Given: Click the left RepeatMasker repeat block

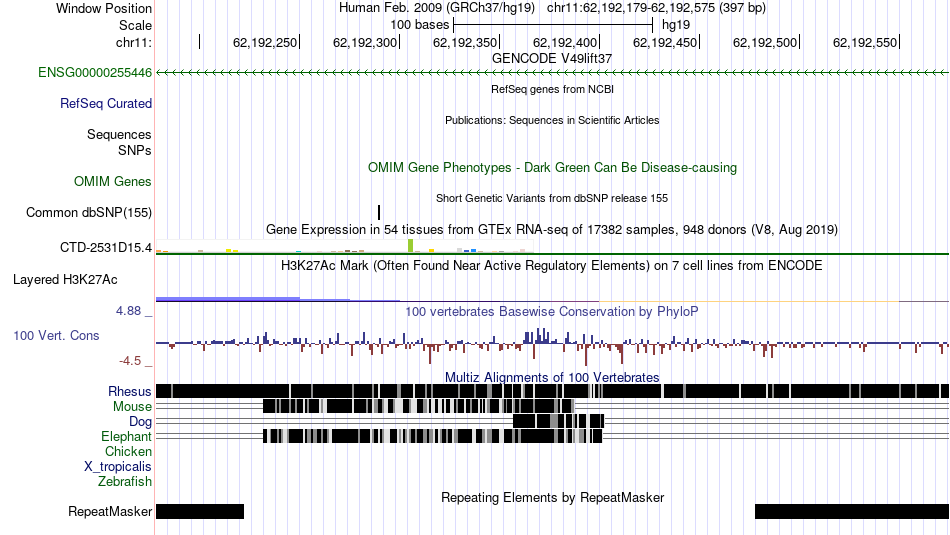Looking at the screenshot, I should coord(200,511).
